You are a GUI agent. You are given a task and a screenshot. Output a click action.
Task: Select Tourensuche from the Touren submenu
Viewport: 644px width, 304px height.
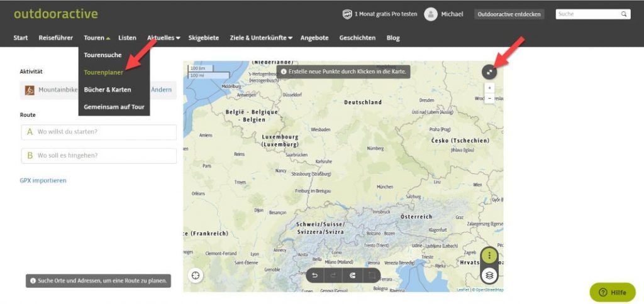pos(103,55)
